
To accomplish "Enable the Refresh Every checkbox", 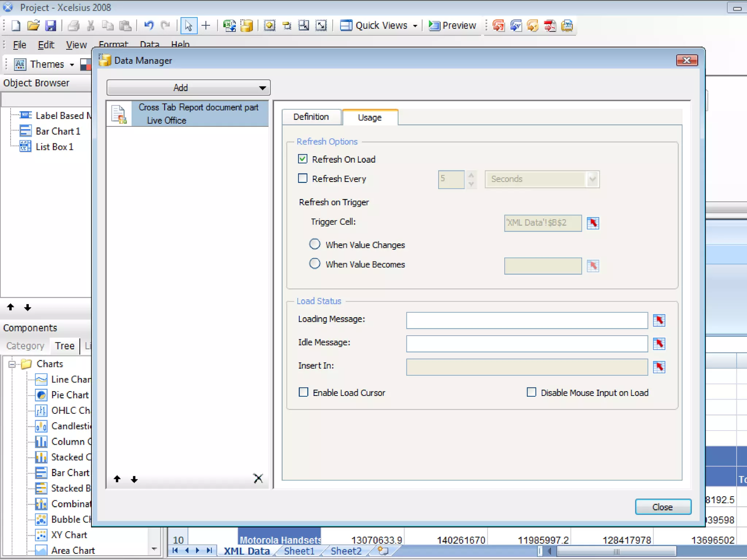I will [303, 178].
